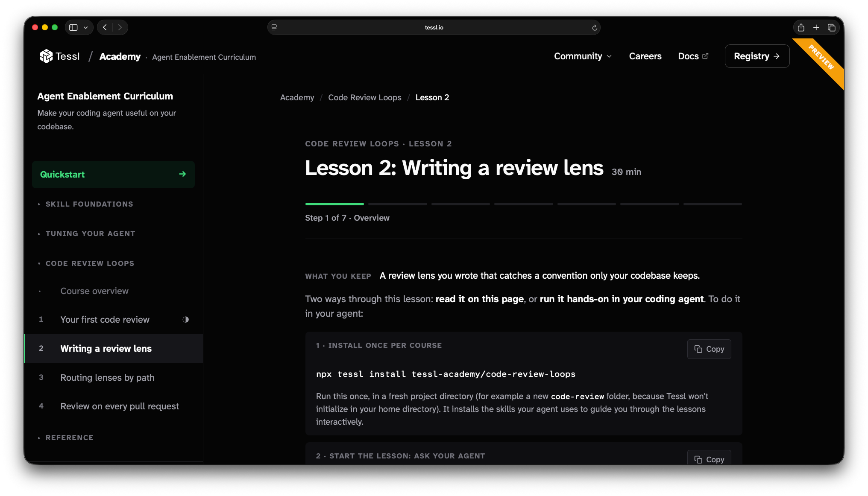The height and width of the screenshot is (496, 868).
Task: Jump to step 7 on the progress bar
Action: click(x=713, y=204)
